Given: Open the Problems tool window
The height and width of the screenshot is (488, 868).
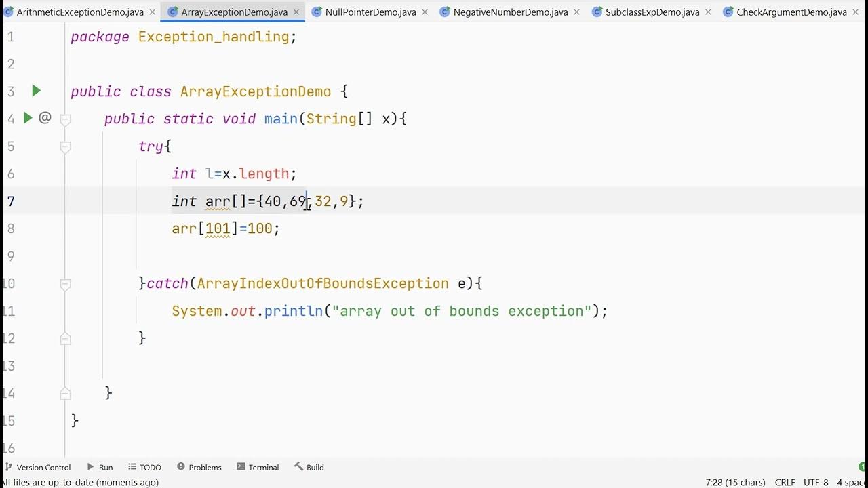Looking at the screenshot, I should tap(199, 467).
